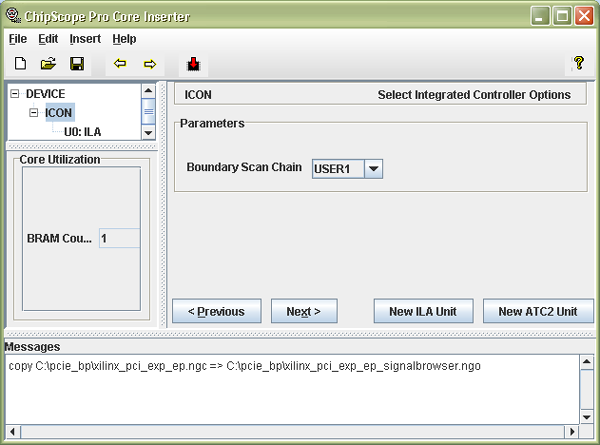The image size is (600, 445).
Task: Click the red Insert core icon
Action: click(x=193, y=65)
